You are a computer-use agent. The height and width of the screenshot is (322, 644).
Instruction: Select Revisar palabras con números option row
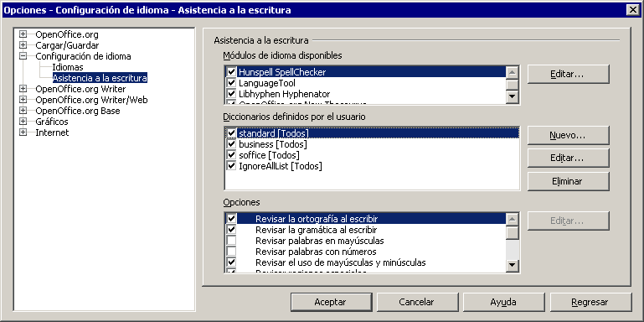point(365,251)
